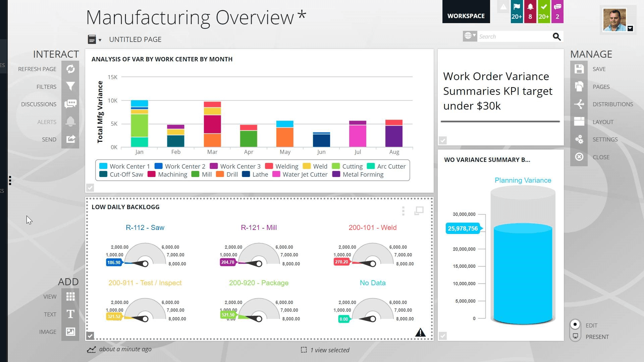Open the three-dot menu in Low Daily Backlogg
Screen dimensions: 644x362
[403, 210]
